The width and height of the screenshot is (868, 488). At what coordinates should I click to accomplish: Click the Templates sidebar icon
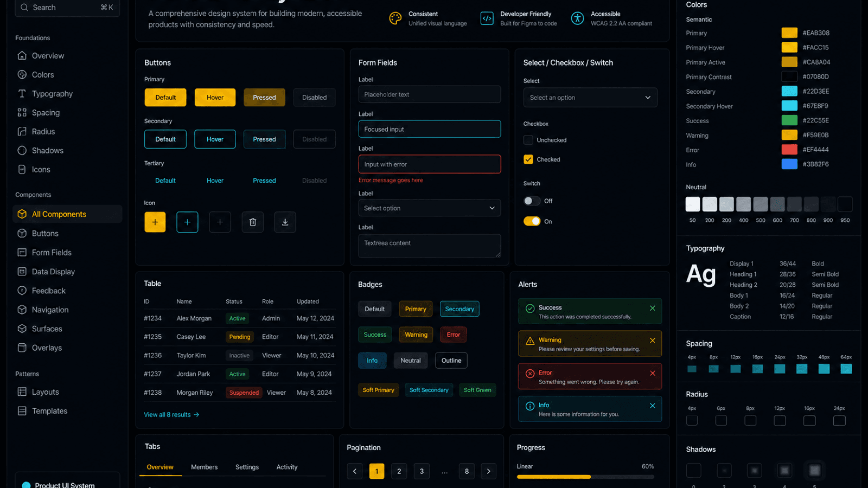click(22, 410)
